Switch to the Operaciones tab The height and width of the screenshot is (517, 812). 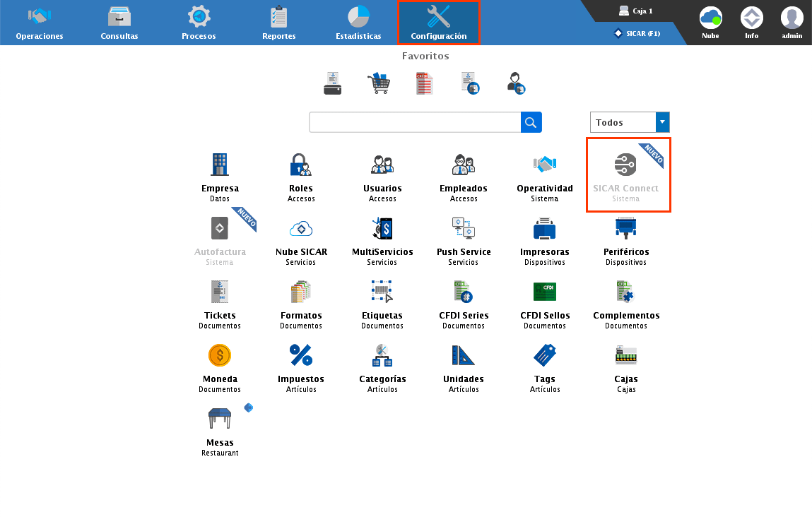coord(40,23)
